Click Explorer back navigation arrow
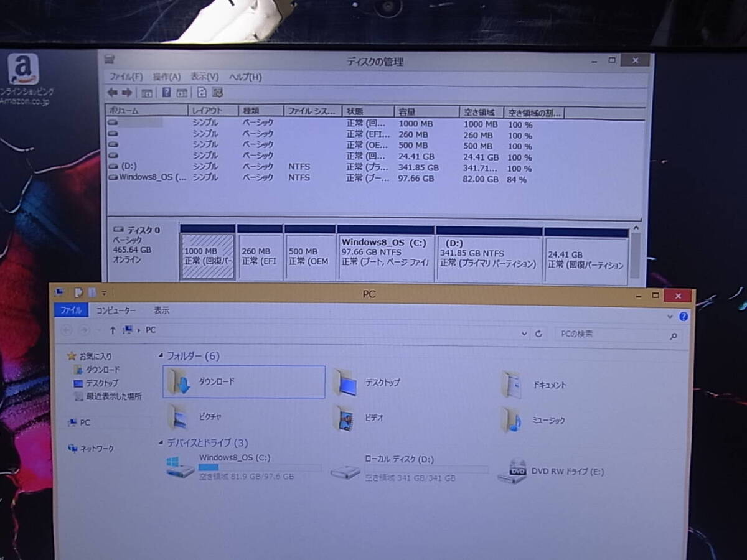 (67, 330)
